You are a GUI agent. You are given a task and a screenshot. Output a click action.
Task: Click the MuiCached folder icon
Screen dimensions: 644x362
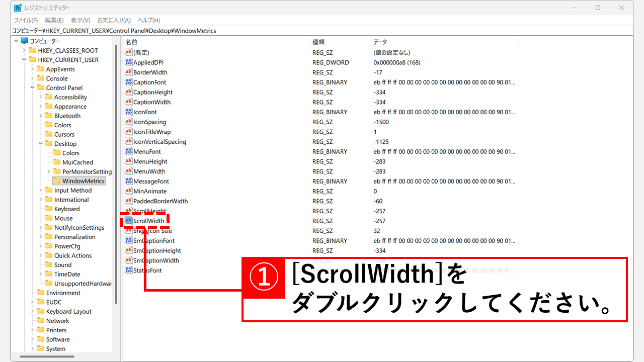click(x=57, y=162)
